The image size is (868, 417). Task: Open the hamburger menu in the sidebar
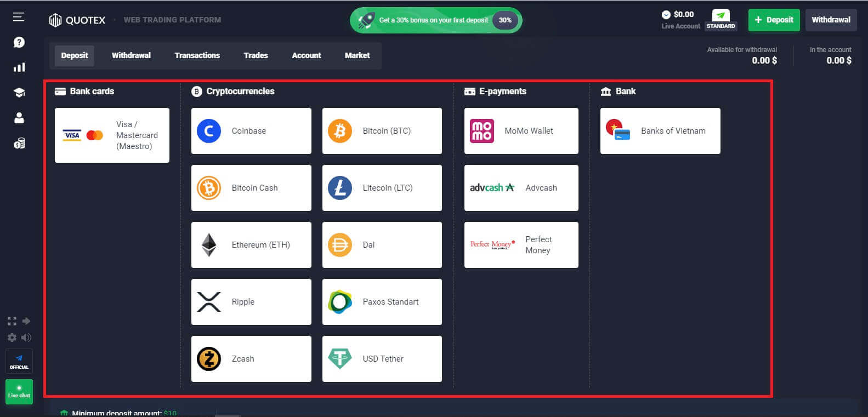click(x=19, y=17)
